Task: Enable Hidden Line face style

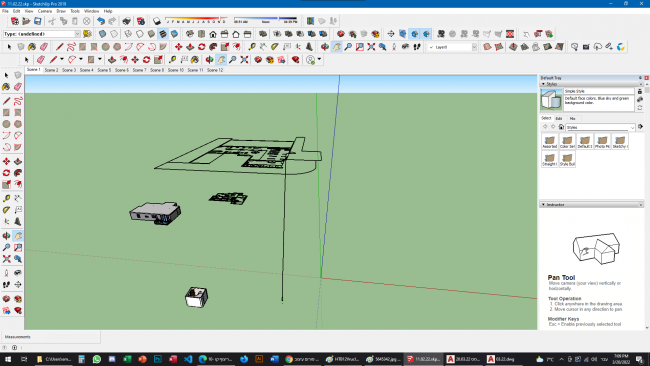Action: (140, 34)
